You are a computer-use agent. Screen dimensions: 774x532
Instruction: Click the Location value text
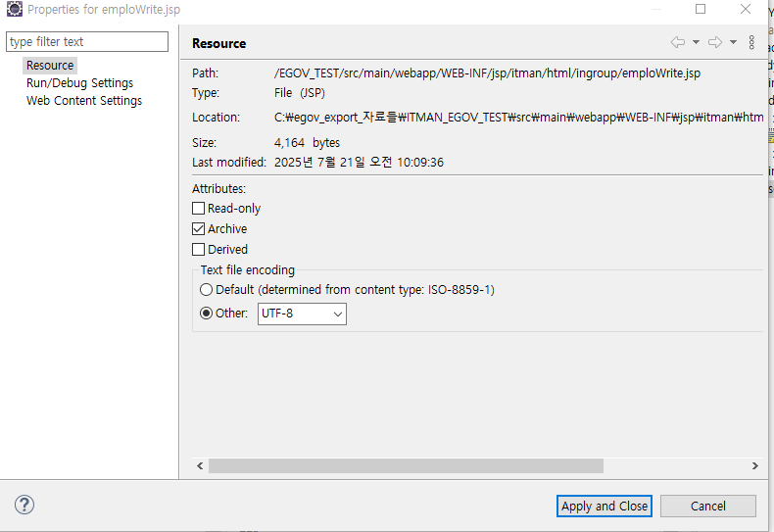click(x=519, y=118)
